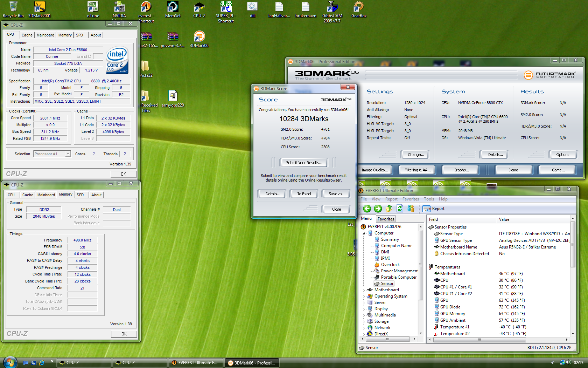The height and width of the screenshot is (368, 588).
Task: Click the EVEREST green forward arrow
Action: (x=378, y=209)
